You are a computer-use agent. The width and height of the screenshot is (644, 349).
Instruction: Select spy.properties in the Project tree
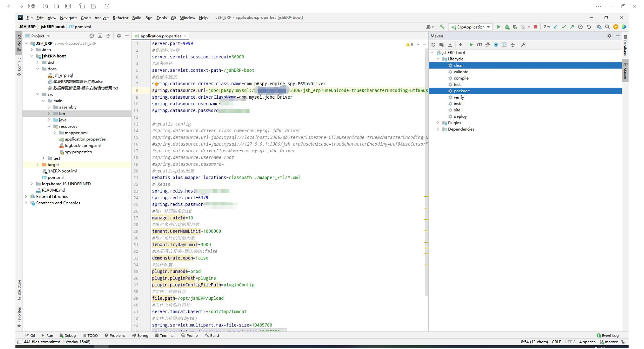point(78,152)
